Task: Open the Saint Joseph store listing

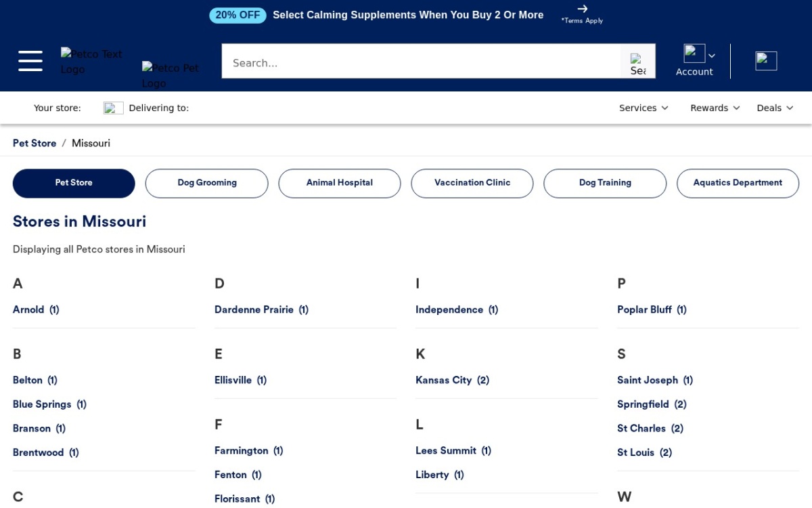Action: tap(655, 380)
